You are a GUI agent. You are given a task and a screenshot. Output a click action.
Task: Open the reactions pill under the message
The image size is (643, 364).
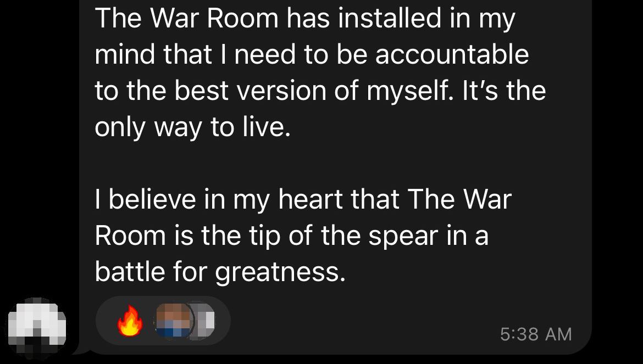point(163,321)
